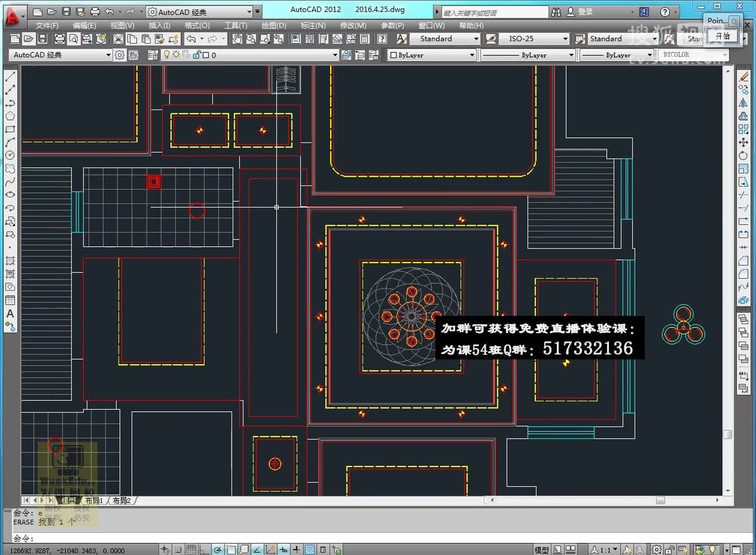Screen dimensions: 756x555
Task: Select the Rotate tool in modify toolbar
Action: click(x=744, y=155)
